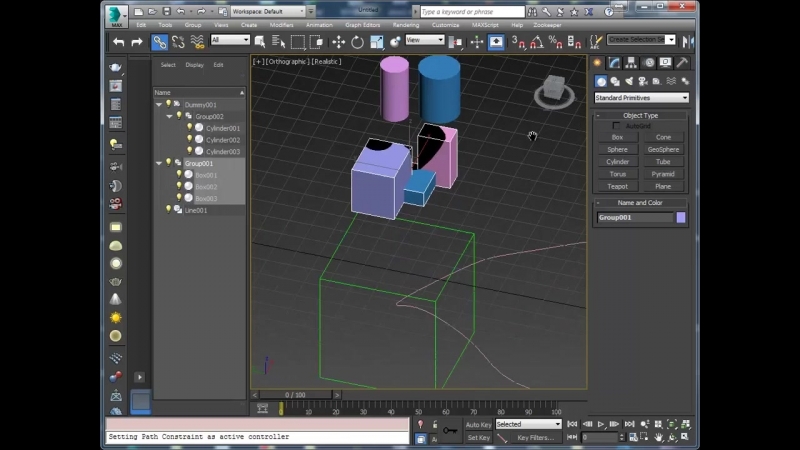Viewport: 800px width, 450px height.
Task: Open the Motion command panel tab
Action: pyautogui.click(x=648, y=63)
